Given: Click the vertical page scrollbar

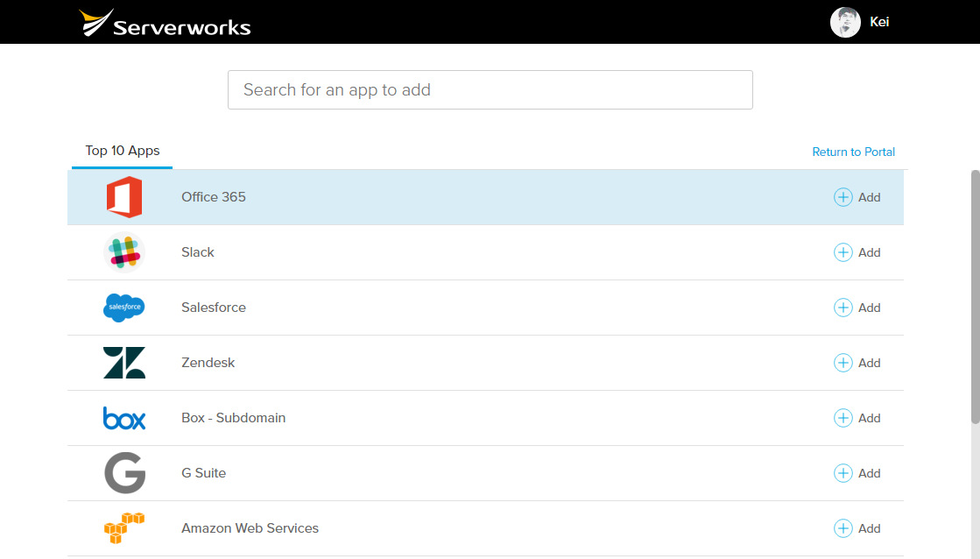Looking at the screenshot, I should click(975, 297).
